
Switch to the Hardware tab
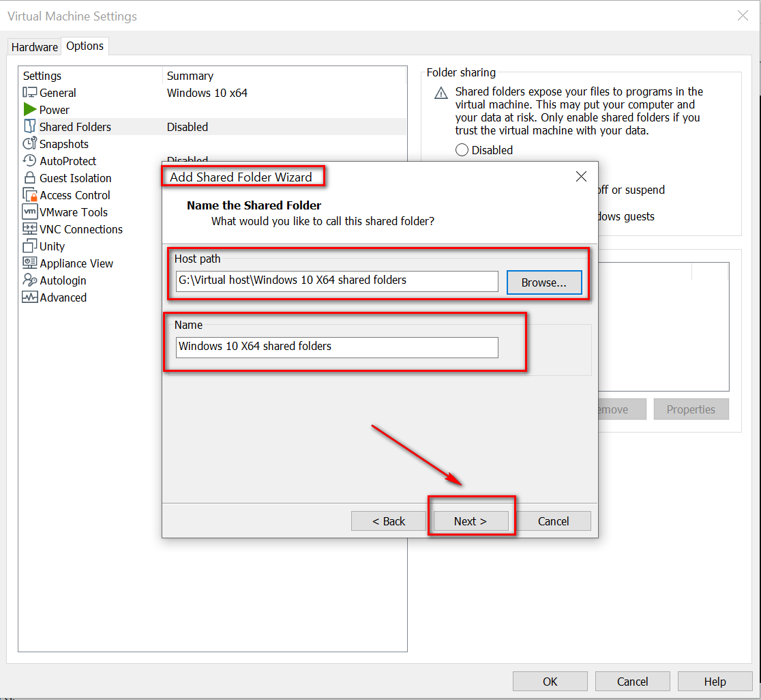coord(35,47)
